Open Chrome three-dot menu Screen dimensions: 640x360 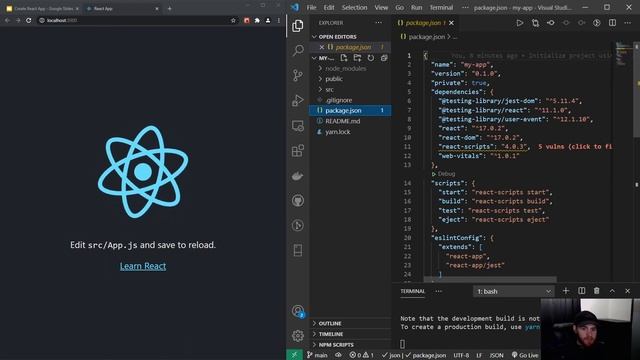(x=279, y=20)
